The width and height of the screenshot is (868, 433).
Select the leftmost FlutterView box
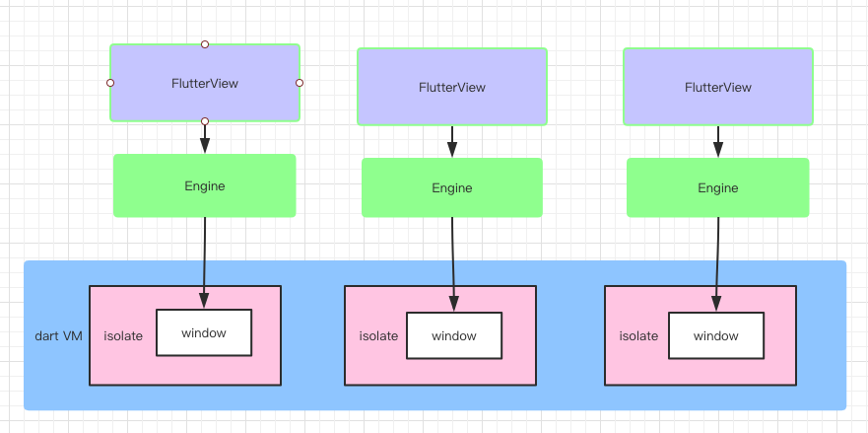tap(205, 83)
